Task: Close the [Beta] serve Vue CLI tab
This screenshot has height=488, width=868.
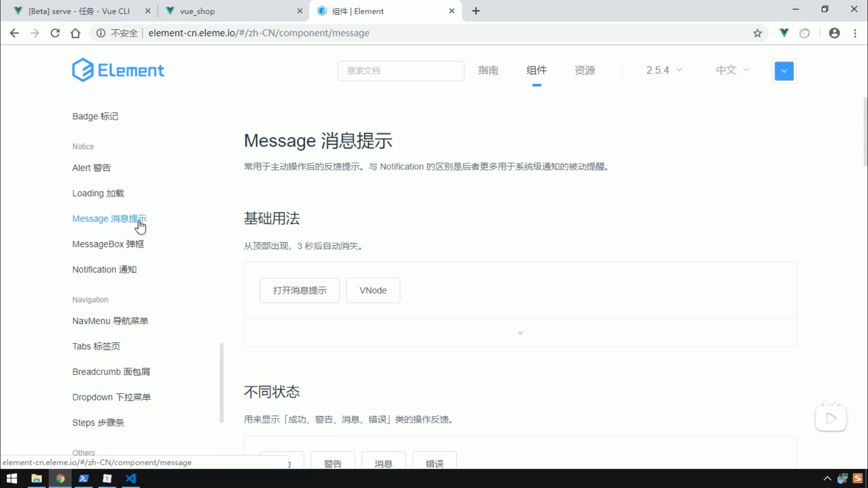Action: click(148, 11)
